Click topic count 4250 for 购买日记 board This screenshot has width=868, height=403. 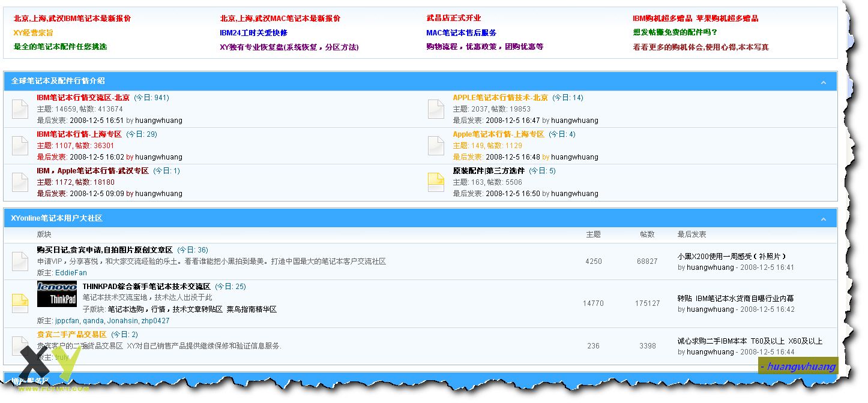pyautogui.click(x=593, y=261)
